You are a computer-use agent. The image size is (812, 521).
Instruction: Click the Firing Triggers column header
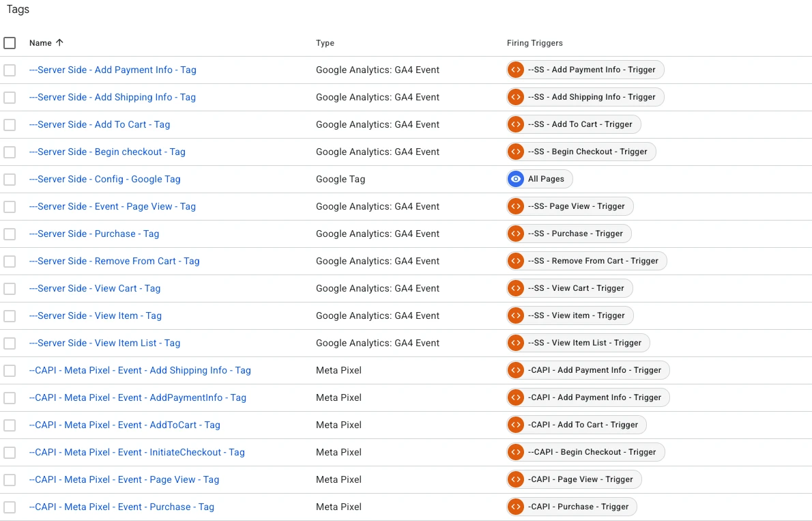pyautogui.click(x=535, y=43)
